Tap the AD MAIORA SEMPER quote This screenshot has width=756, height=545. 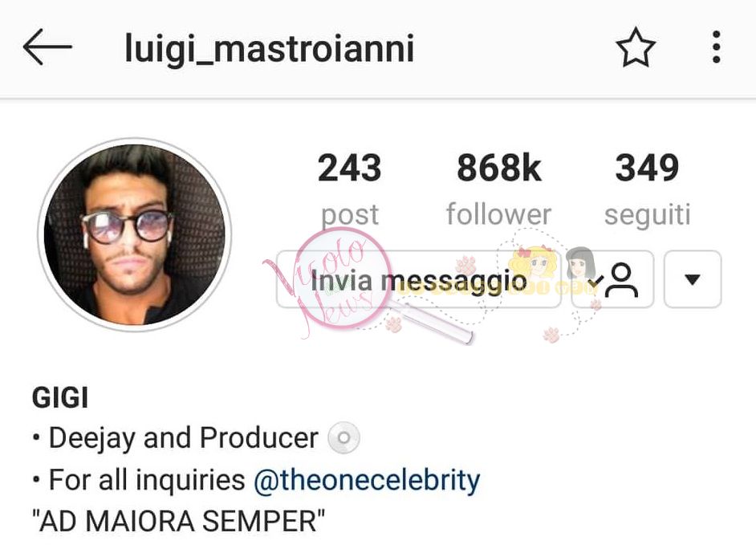tap(178, 522)
